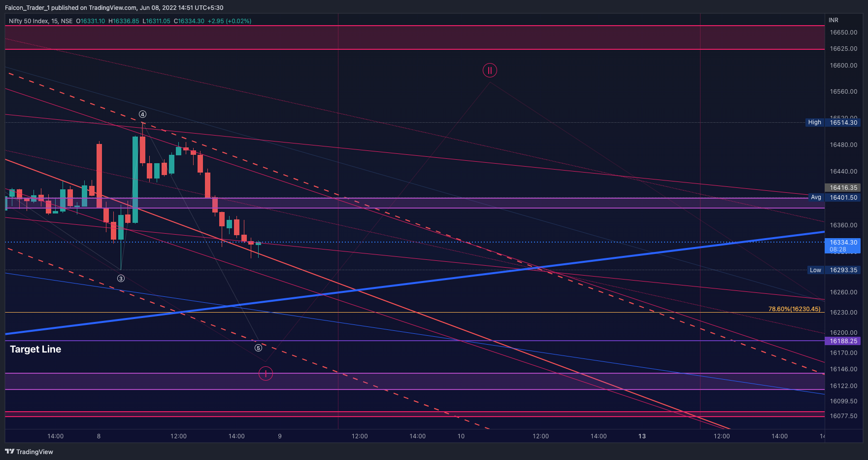The height and width of the screenshot is (460, 868).
Task: Click the close value C16334.30
Action: coord(189,21)
